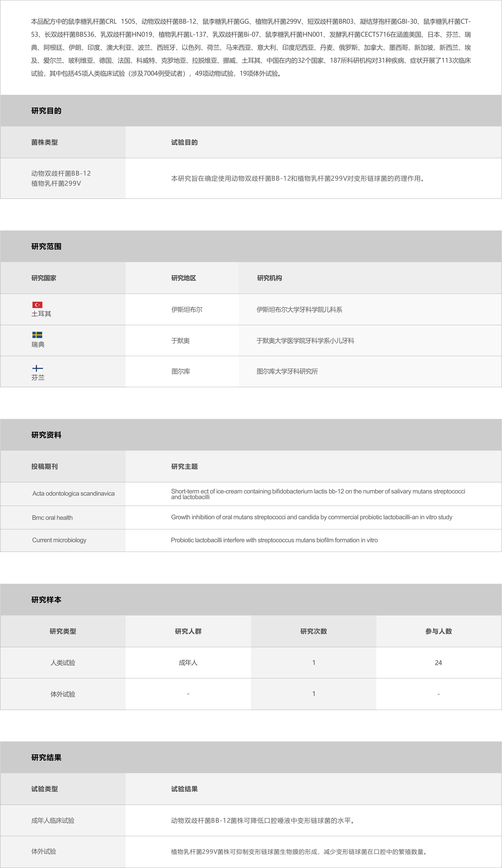
Task: Click the Probiotic lactobacilli biofilm formation title
Action: [274, 540]
